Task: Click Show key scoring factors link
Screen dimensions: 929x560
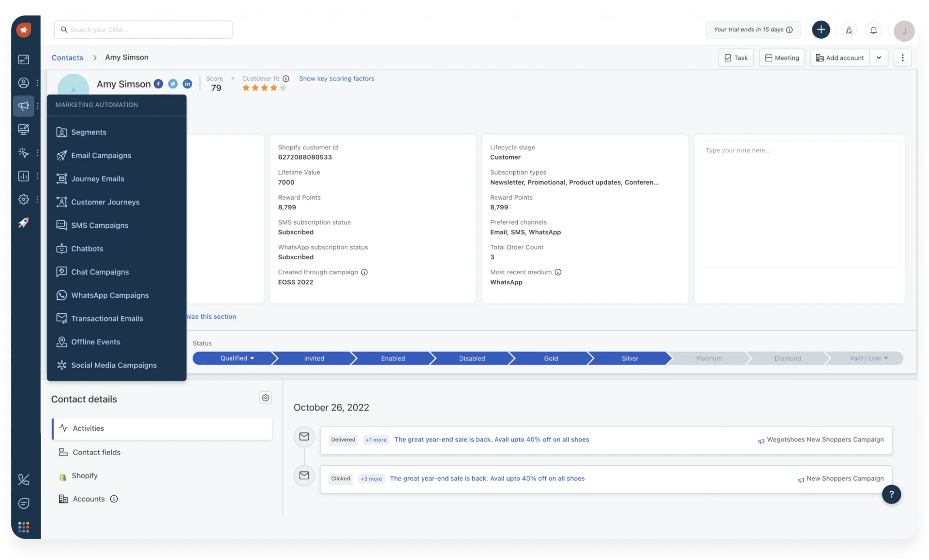Action: 336,79
